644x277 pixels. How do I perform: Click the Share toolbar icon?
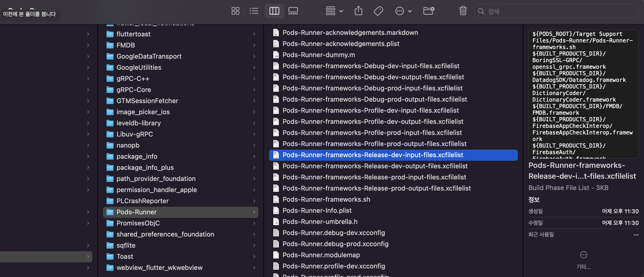[x=358, y=11]
